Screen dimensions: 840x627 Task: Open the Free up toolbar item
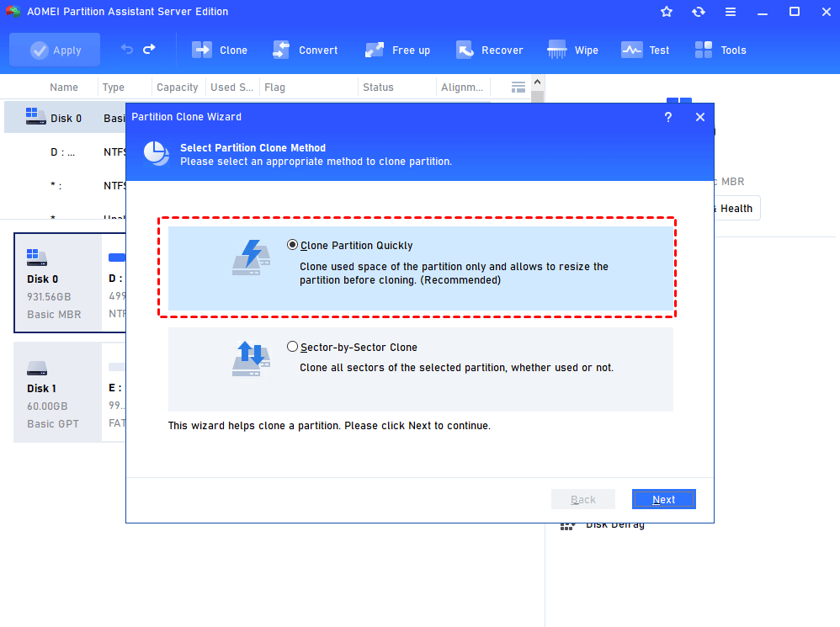[397, 50]
